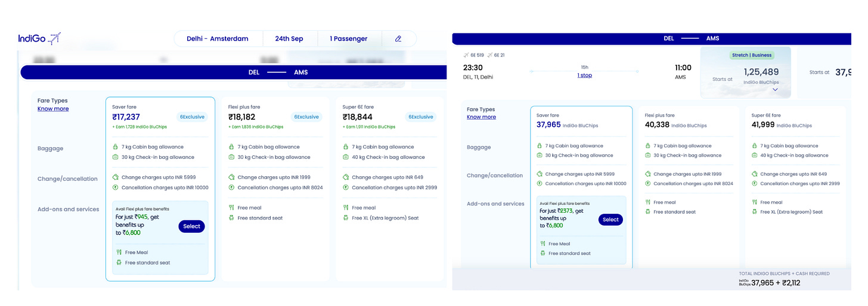Choose the 41,999 BluChips Super 6E fare card
The width and height of the screenshot is (868, 306).
click(x=795, y=188)
